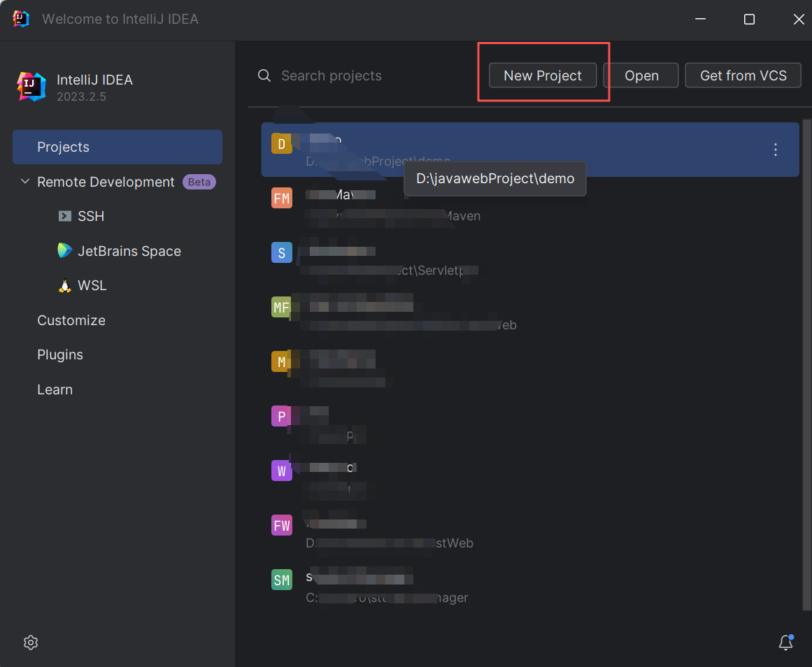This screenshot has height=667, width=812.
Task: Click the project path ending in "ager"
Action: click(x=387, y=598)
